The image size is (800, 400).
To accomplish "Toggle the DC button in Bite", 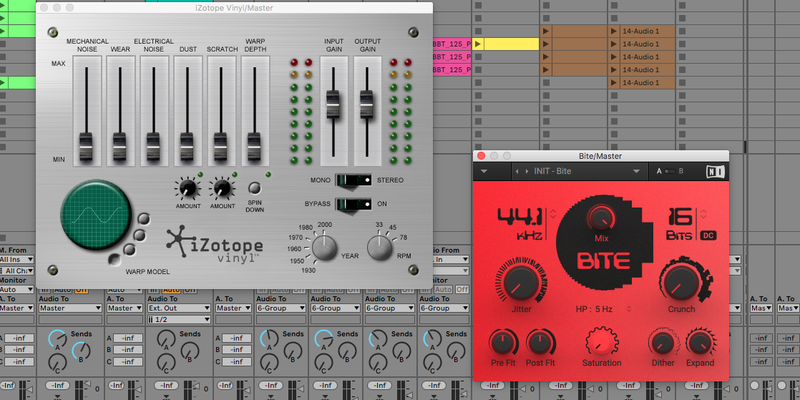I will point(708,235).
